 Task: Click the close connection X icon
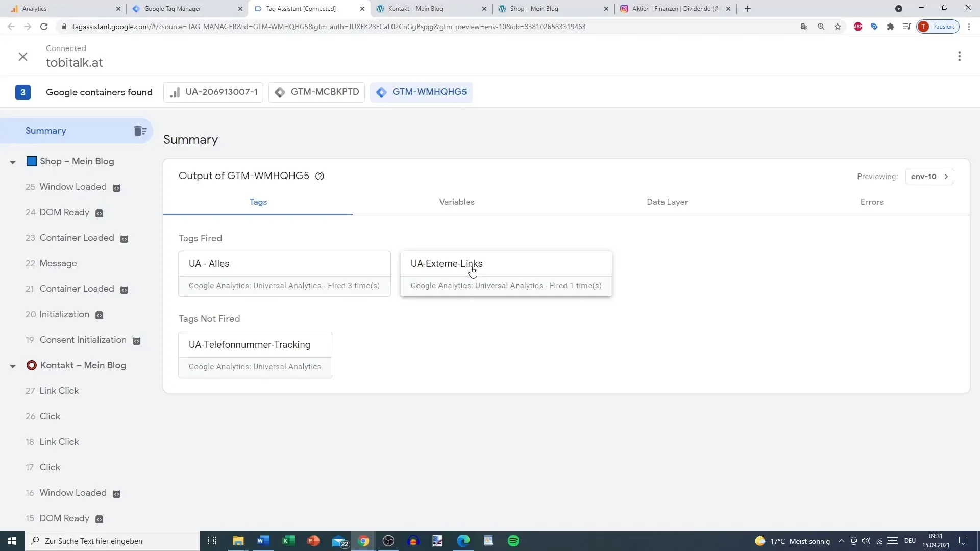22,56
